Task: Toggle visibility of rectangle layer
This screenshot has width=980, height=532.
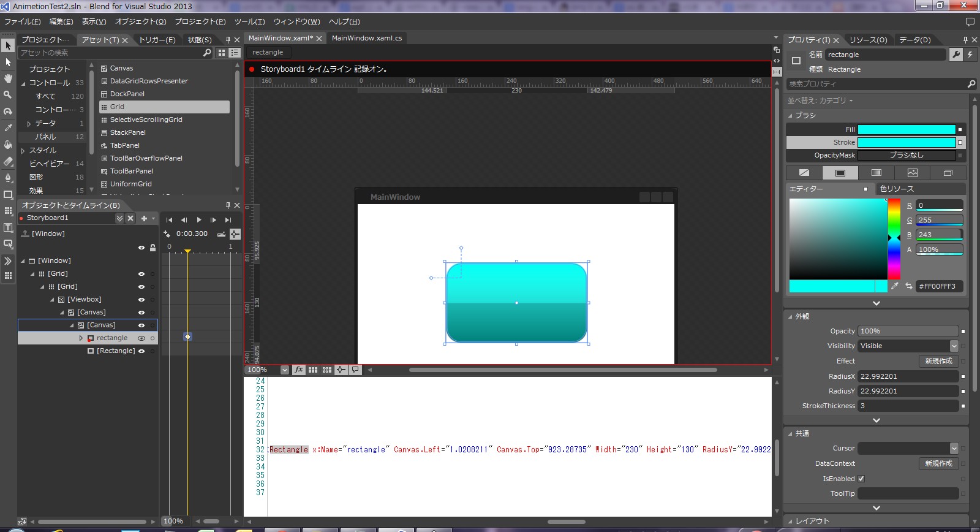Action: (141, 338)
